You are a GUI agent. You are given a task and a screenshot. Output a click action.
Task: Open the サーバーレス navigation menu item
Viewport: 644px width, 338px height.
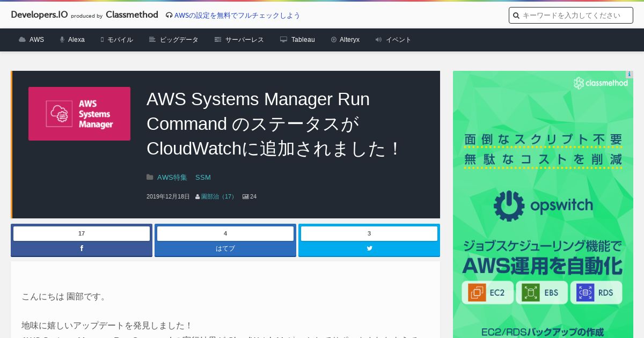click(x=245, y=40)
